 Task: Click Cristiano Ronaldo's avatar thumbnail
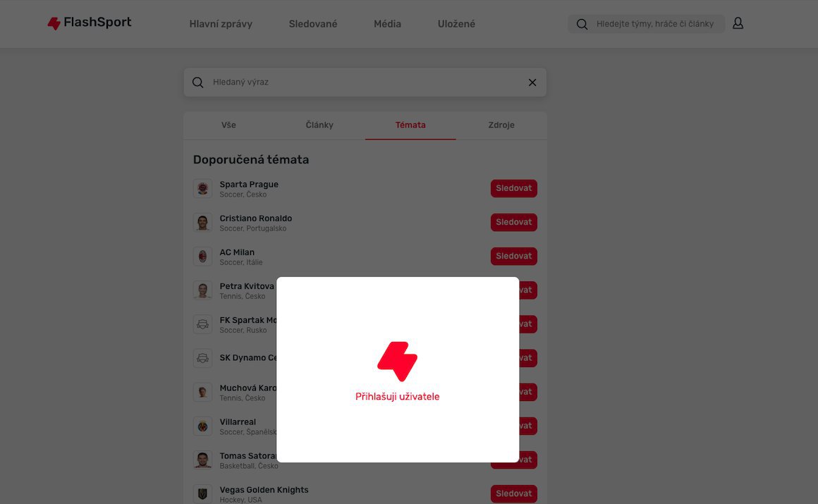coord(202,222)
